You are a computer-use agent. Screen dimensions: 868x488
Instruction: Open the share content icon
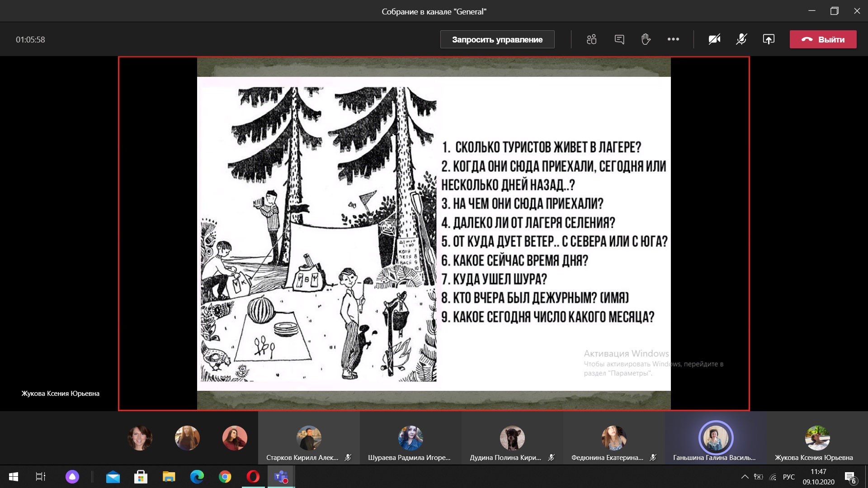(769, 39)
